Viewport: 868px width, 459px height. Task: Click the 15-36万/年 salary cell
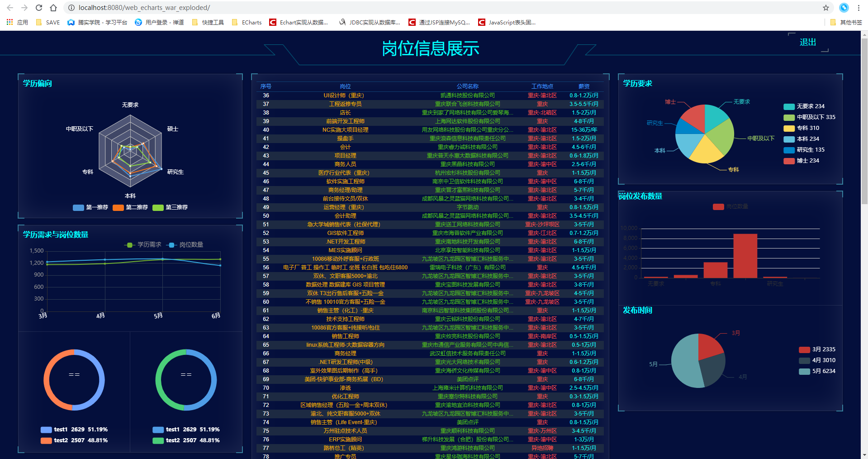(x=583, y=130)
